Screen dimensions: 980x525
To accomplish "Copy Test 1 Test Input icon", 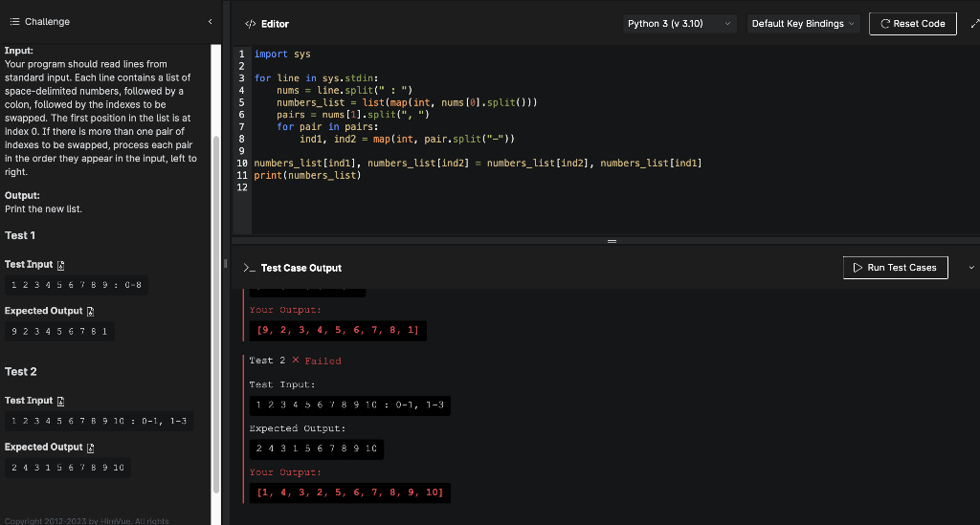I will (60, 265).
